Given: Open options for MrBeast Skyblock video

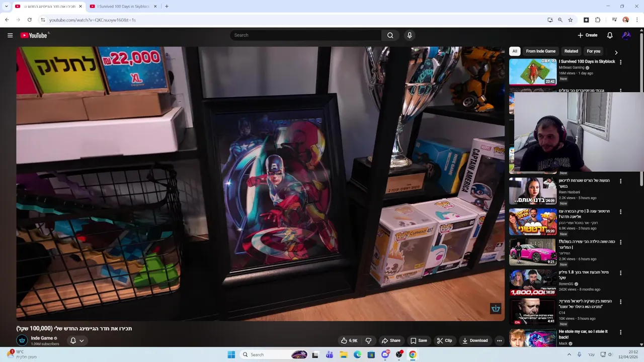Looking at the screenshot, I should pos(620,62).
